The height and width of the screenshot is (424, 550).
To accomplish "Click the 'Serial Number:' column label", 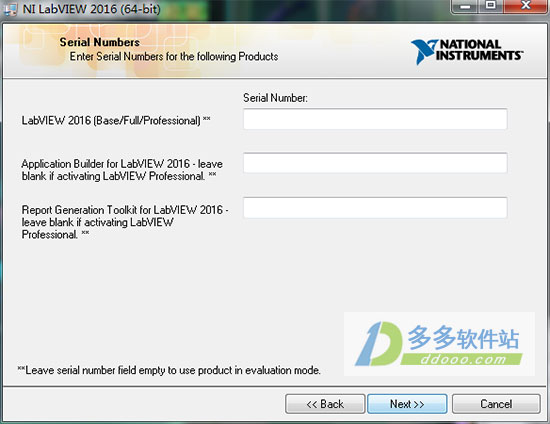I will click(x=275, y=98).
